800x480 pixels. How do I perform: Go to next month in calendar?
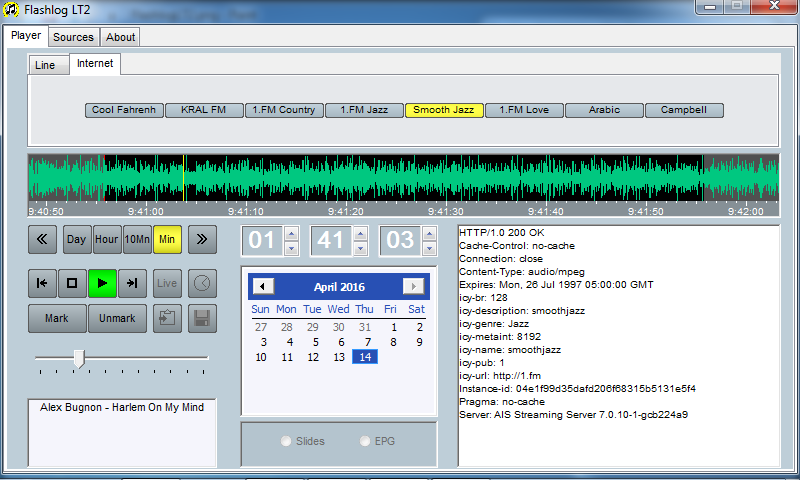point(414,286)
